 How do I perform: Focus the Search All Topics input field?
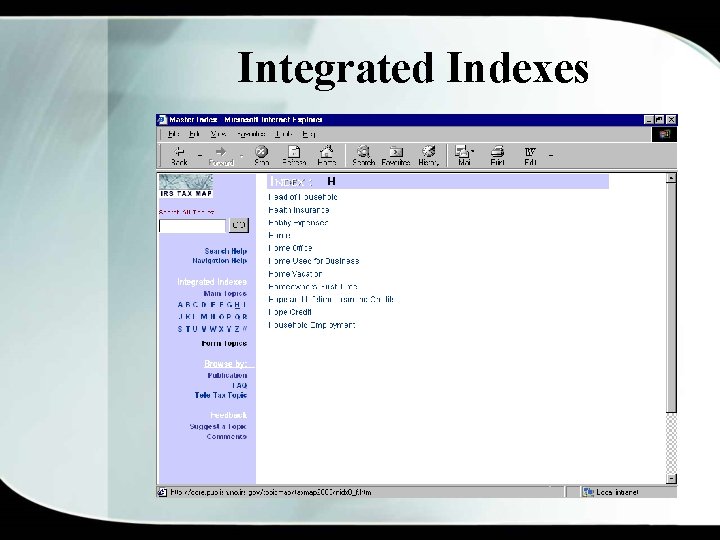coord(192,225)
